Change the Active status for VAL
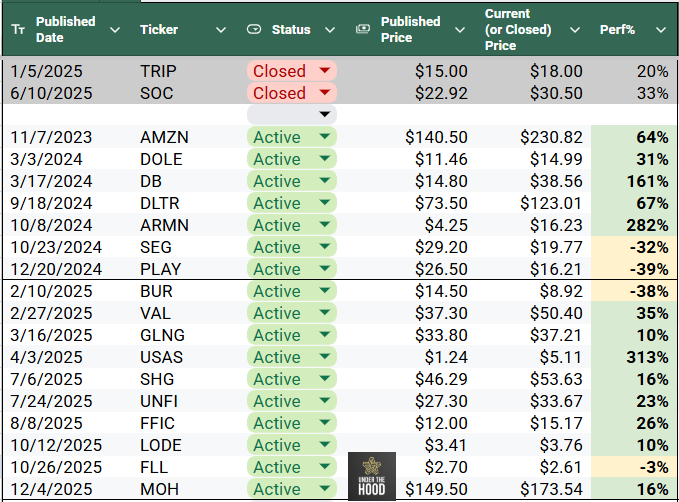The height and width of the screenshot is (502, 679). (292, 313)
